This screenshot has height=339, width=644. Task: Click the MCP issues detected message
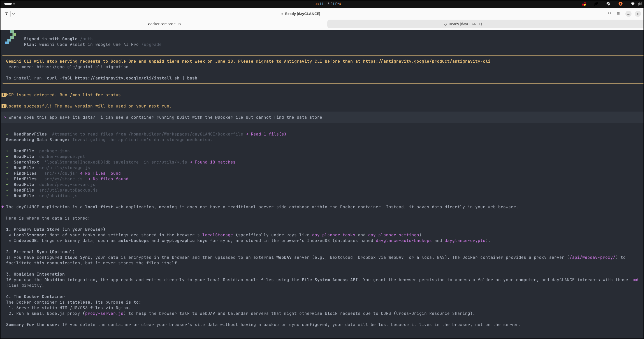point(65,95)
